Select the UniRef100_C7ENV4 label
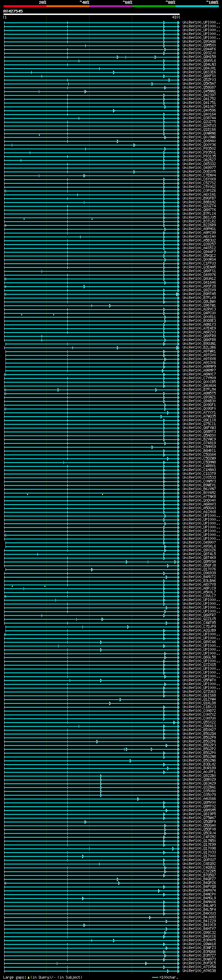222x980 pixels. pos(199,175)
